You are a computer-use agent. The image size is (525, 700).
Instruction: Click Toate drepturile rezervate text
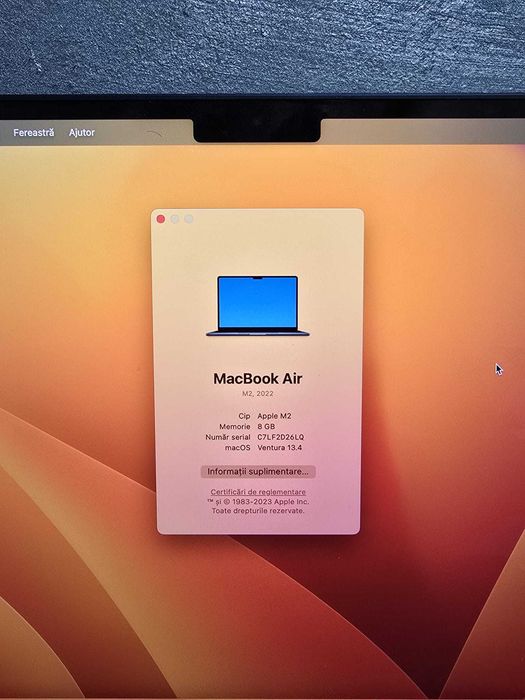pos(258,510)
